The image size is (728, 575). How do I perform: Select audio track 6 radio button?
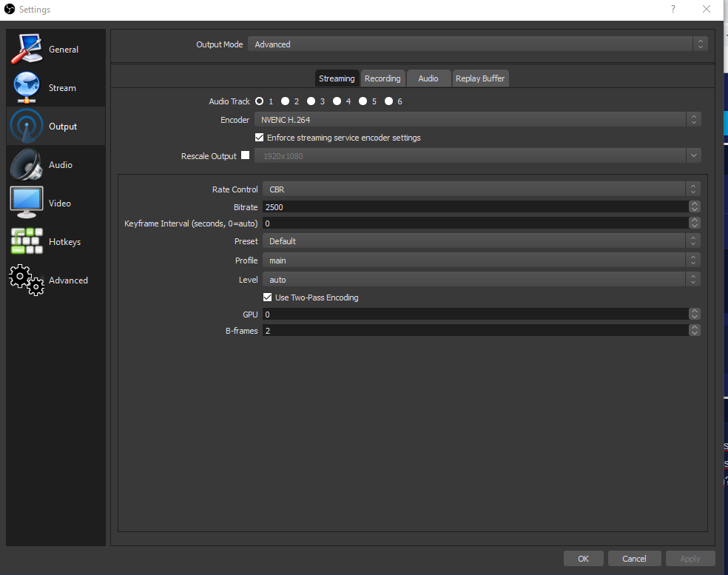click(388, 101)
